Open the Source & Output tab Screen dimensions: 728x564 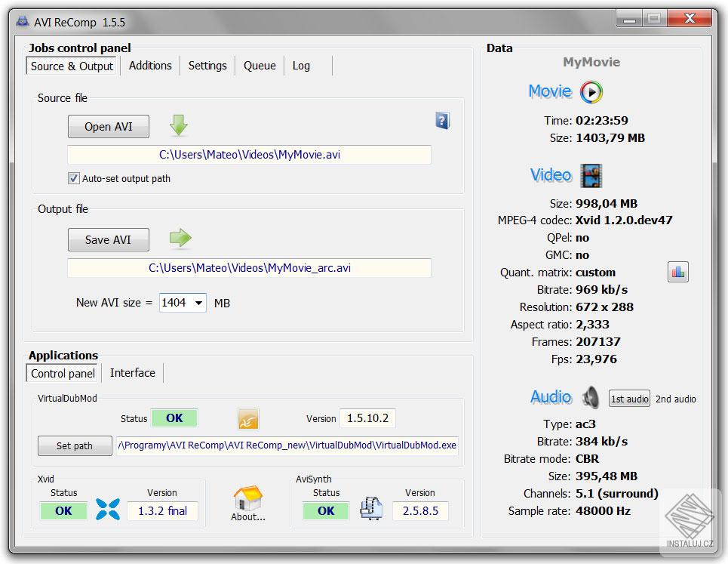[72, 66]
